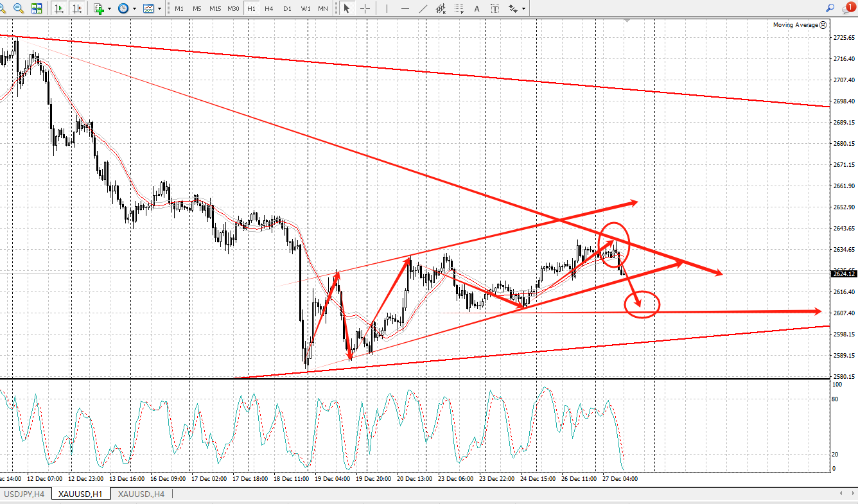
Task: Switch chart to H4 timeframe
Action: click(269, 9)
